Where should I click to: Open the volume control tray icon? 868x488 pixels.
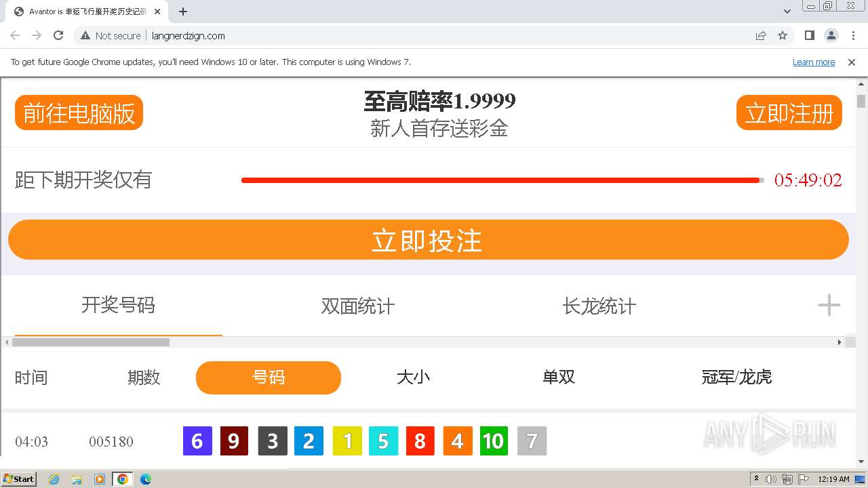[x=771, y=479]
